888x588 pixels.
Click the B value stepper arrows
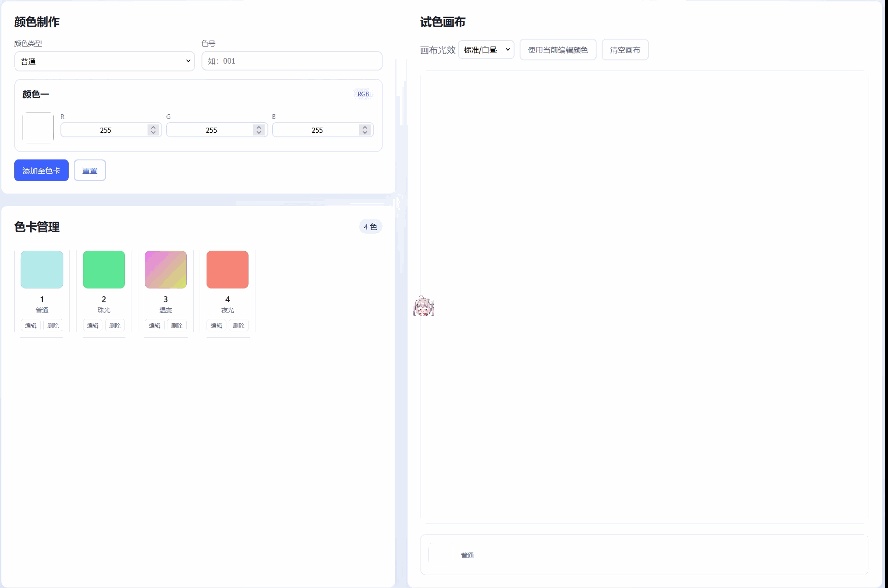click(x=365, y=130)
